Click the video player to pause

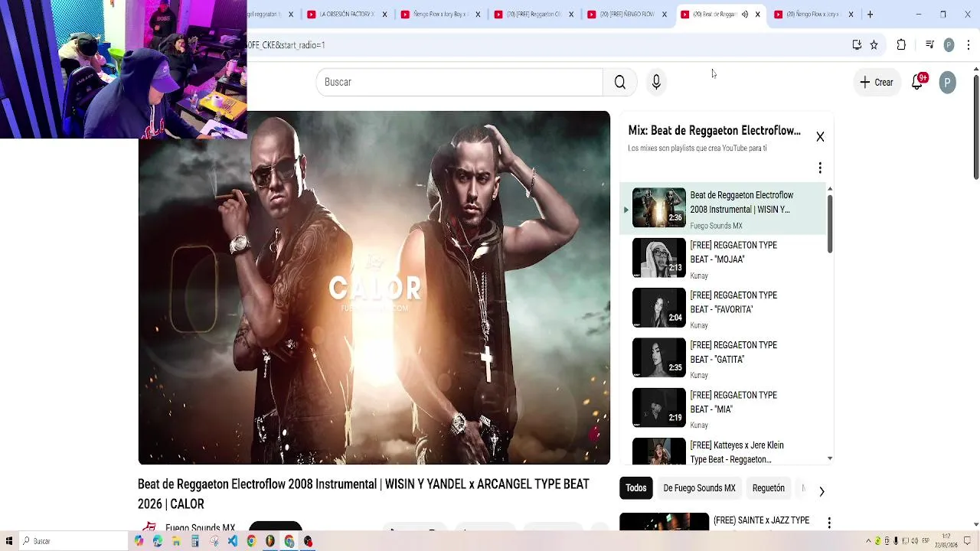pyautogui.click(x=374, y=288)
